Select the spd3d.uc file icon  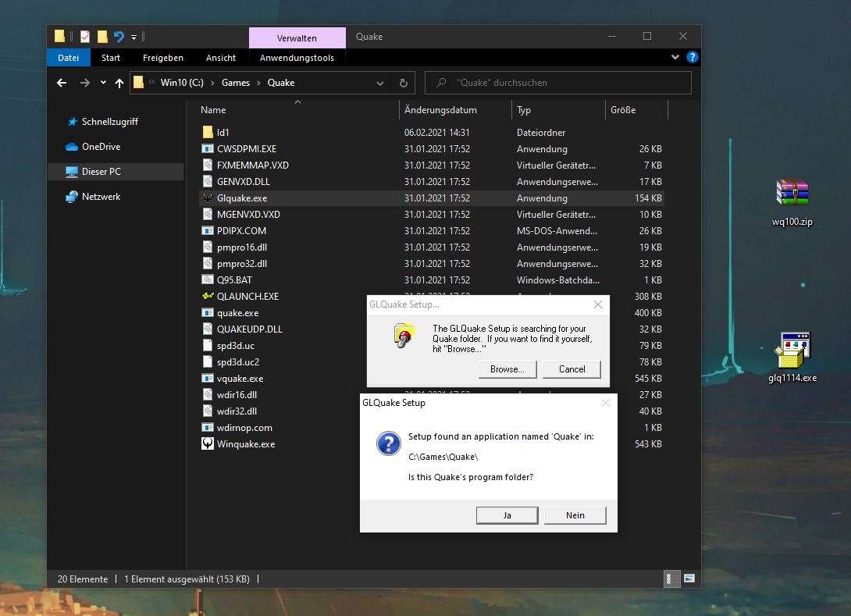[208, 345]
